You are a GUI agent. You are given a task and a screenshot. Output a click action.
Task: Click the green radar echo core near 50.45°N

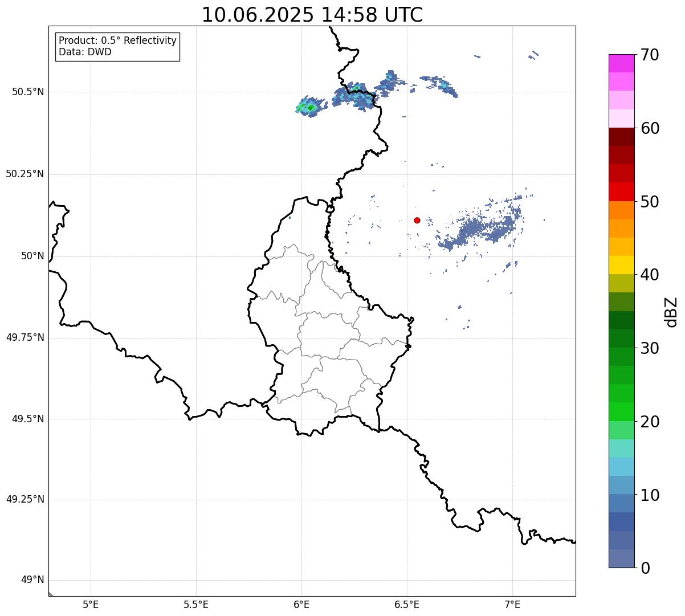(311, 107)
